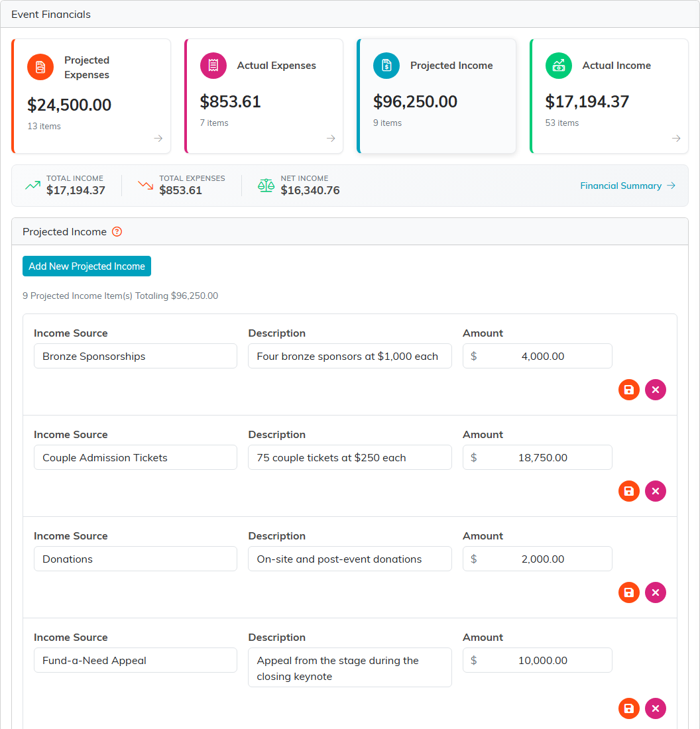Edit the '75 couple tickets' description field
This screenshot has width=700, height=729.
[x=350, y=457]
